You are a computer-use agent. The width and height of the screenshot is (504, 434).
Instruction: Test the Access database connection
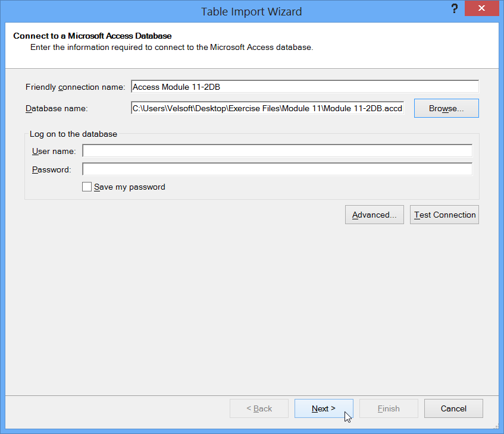444,215
